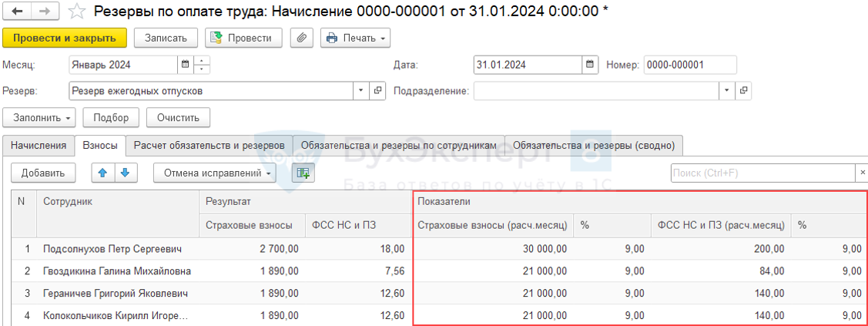The width and height of the screenshot is (868, 326).
Task: Click the Результат ФСС НС и ПЗ column header
Action: pos(358,225)
